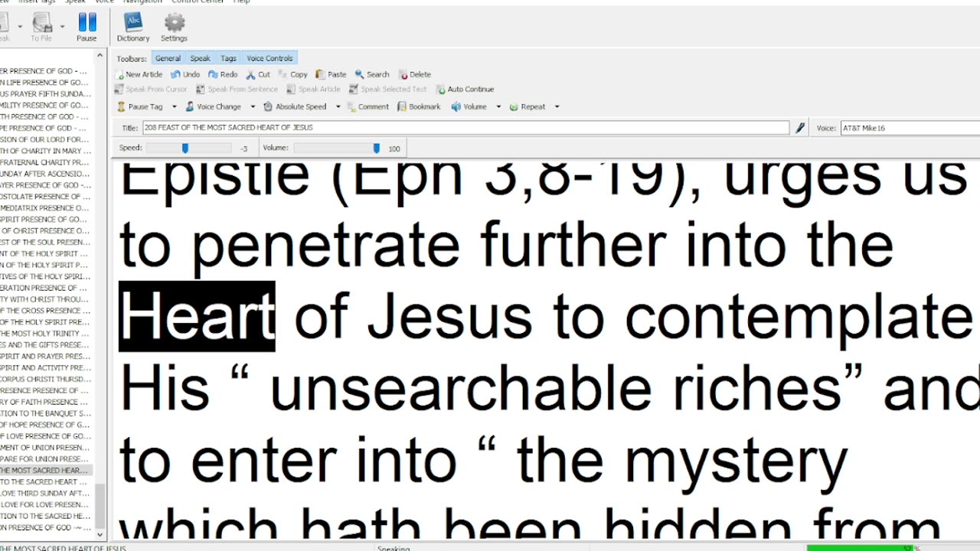Image resolution: width=980 pixels, height=551 pixels.
Task: Open the To File dropdown arrow
Action: [x=62, y=28]
